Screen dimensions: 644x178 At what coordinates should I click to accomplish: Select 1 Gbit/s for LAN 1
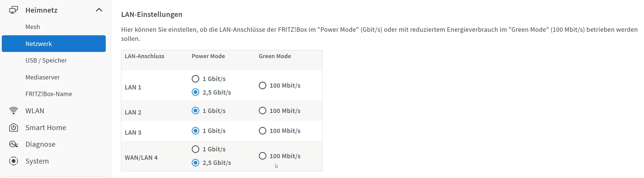(x=195, y=79)
